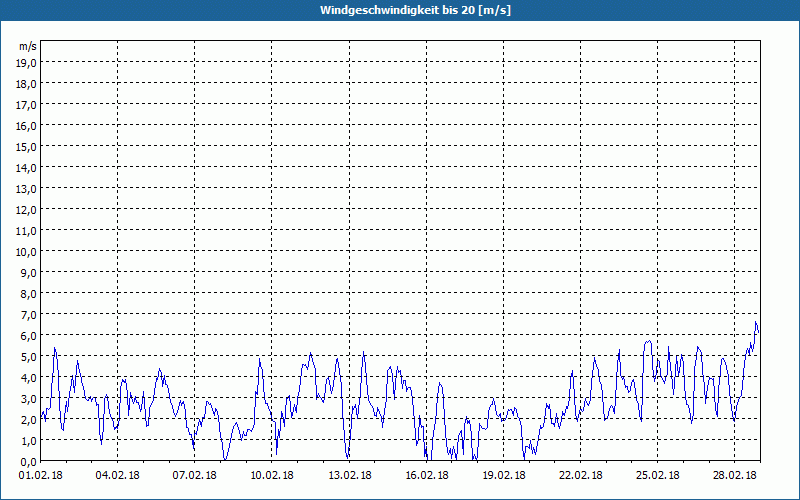Click the 13,0 y-axis value
This screenshot has width=800, height=500.
point(26,189)
